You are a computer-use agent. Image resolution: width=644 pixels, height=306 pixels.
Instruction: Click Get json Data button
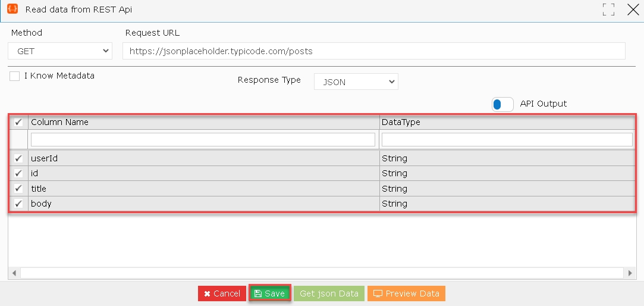(329, 293)
